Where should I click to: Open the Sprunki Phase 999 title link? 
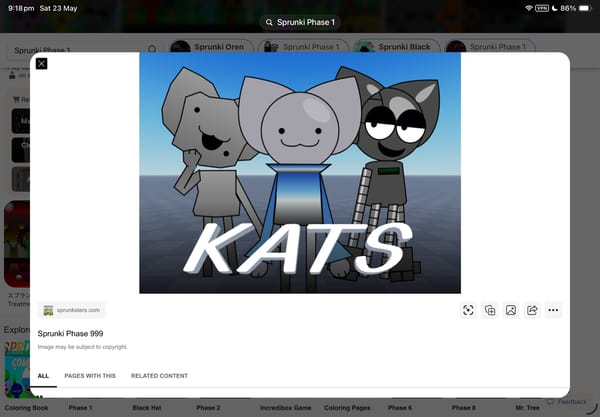(x=70, y=334)
